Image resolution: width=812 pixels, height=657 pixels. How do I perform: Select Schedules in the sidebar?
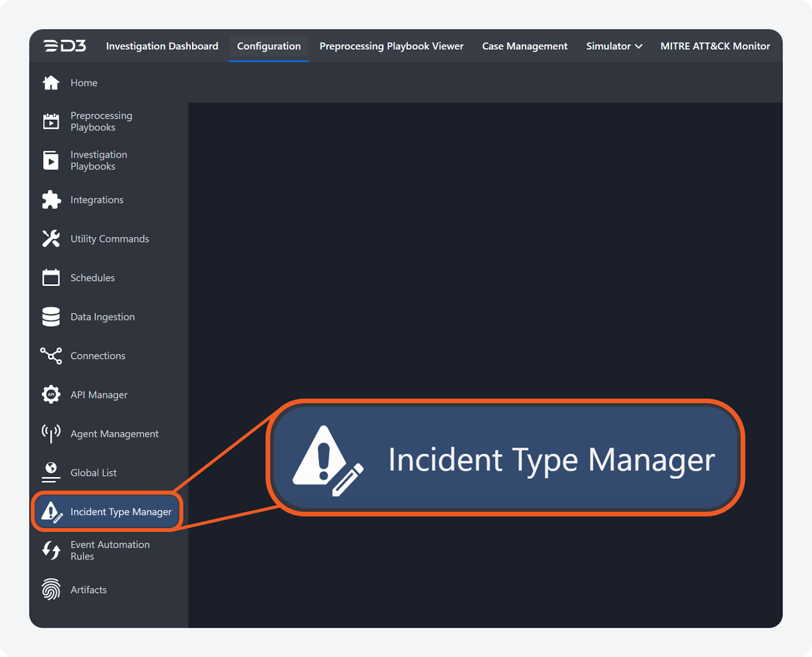(92, 278)
